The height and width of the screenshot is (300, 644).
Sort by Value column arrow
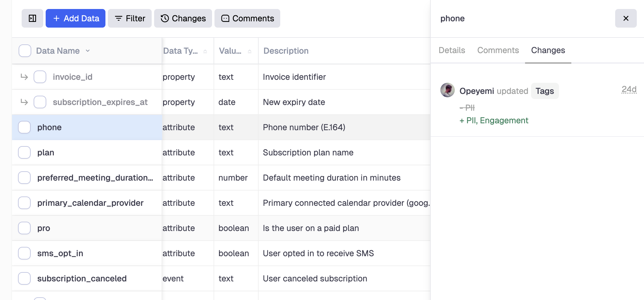click(250, 51)
